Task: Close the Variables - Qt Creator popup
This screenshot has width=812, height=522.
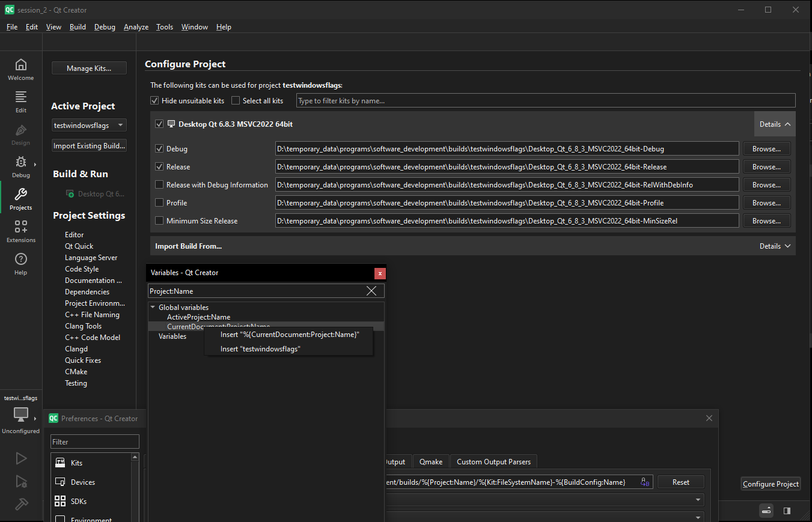Action: click(380, 273)
